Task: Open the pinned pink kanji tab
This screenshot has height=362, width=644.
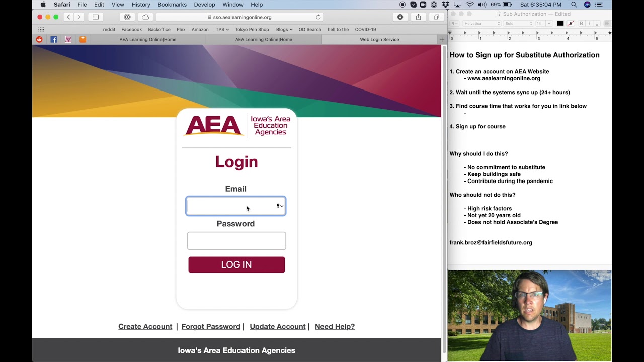Action: pyautogui.click(x=68, y=39)
